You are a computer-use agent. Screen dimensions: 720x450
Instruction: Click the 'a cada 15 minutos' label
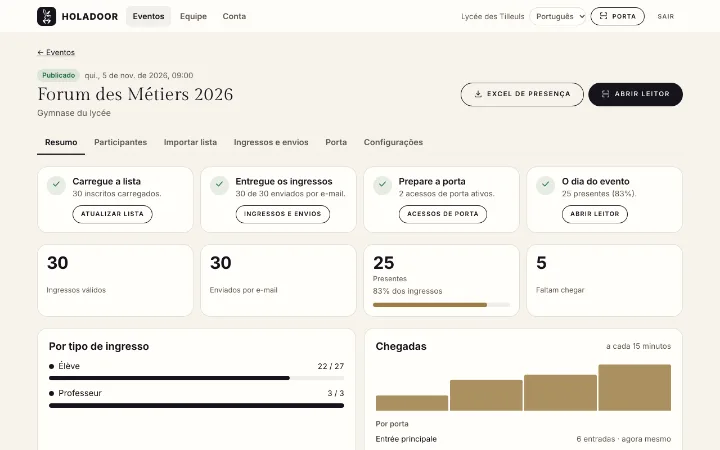click(638, 346)
